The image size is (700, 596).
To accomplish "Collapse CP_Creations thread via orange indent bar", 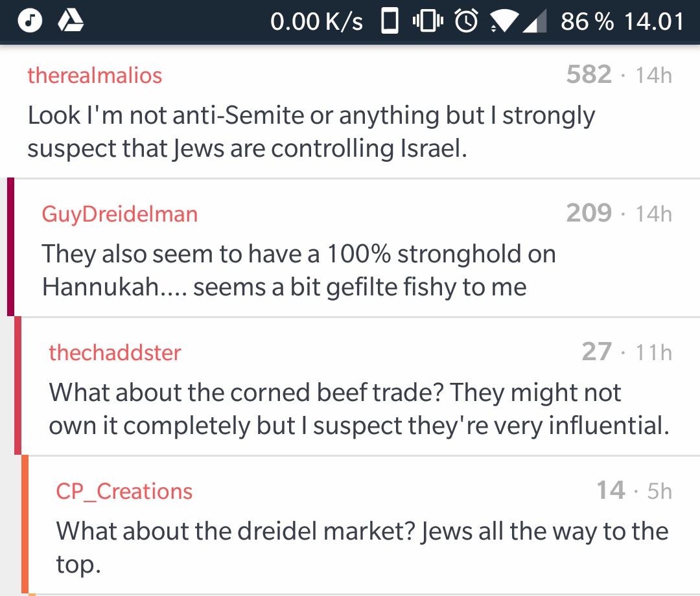I will (x=25, y=524).
